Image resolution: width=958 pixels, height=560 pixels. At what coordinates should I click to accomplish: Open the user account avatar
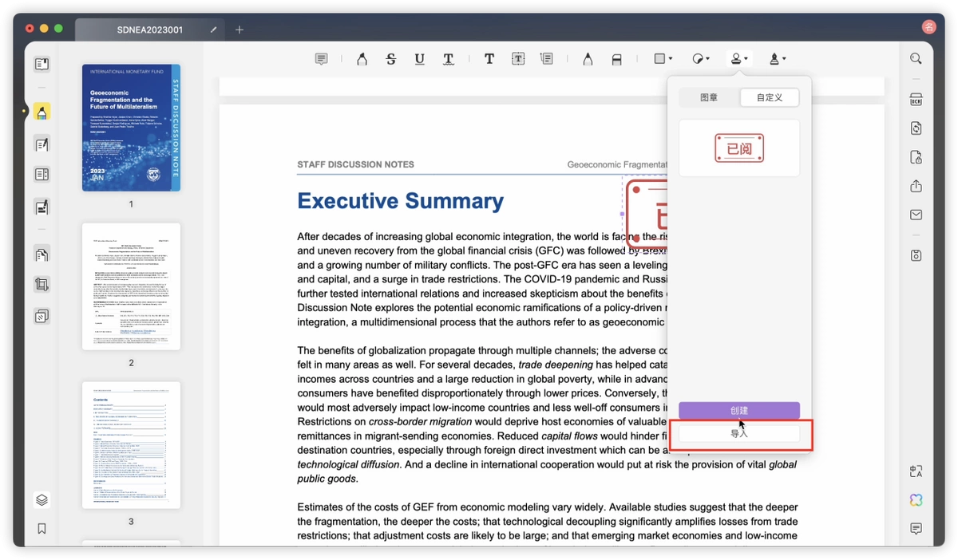pos(928,28)
